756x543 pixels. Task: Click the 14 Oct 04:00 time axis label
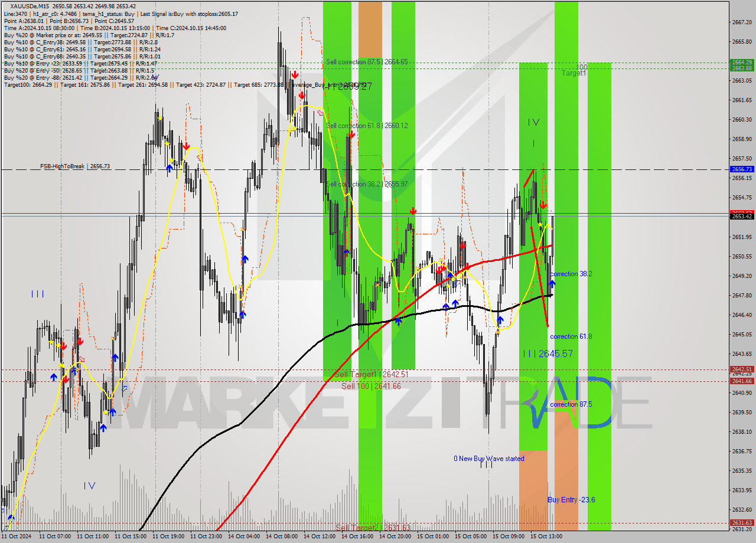[x=243, y=537]
